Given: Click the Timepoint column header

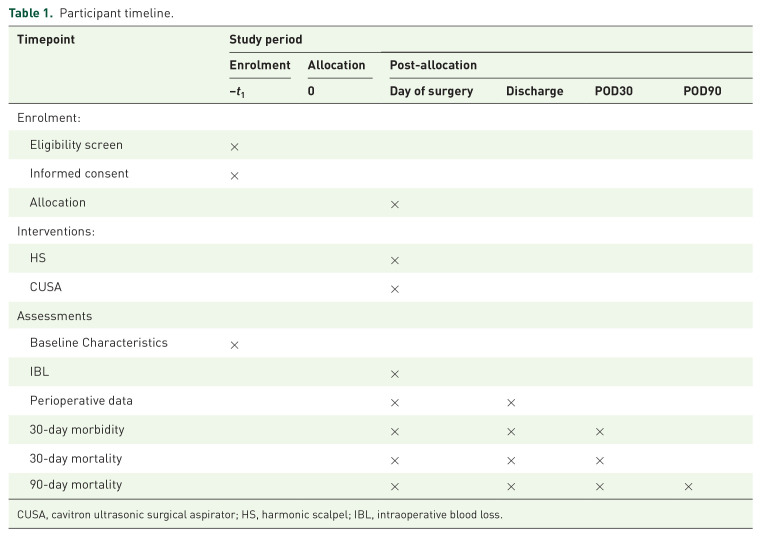Looking at the screenshot, I should (46, 40).
